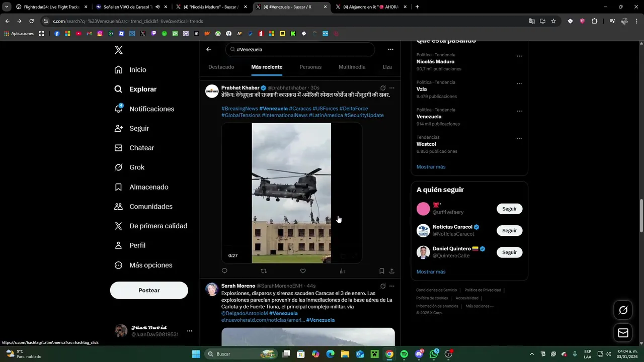
Task: Click the @DelgadoAntonioM mention
Action: pyautogui.click(x=245, y=313)
